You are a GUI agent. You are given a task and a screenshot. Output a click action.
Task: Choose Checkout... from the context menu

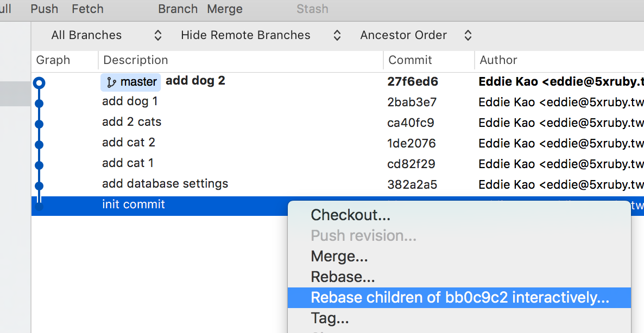pos(350,215)
